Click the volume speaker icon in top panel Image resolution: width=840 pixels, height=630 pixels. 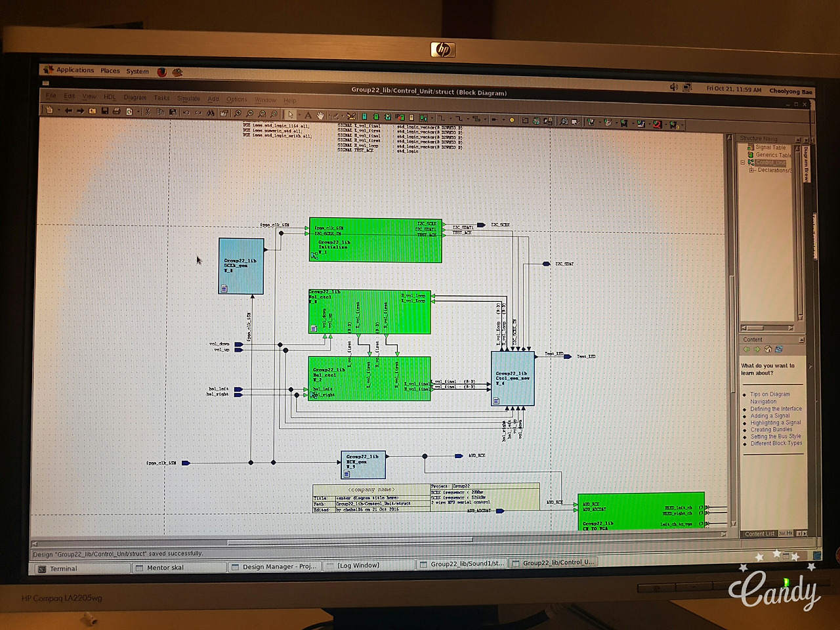pos(673,87)
